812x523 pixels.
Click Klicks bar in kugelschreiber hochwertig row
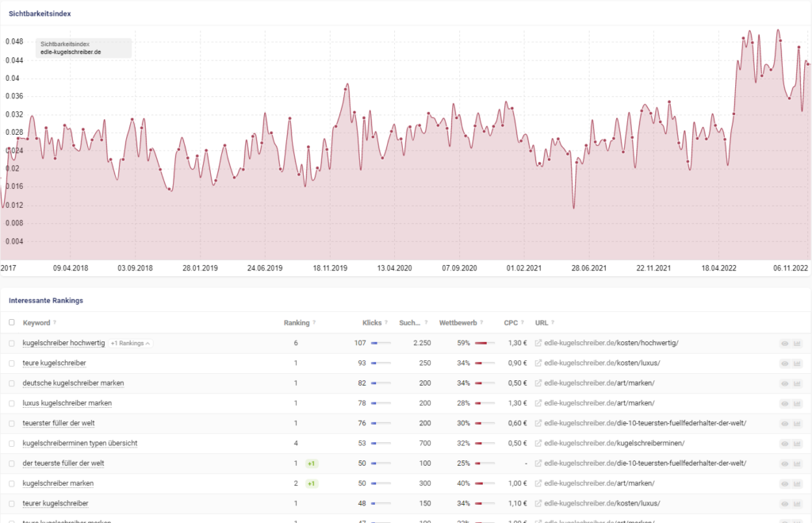pyautogui.click(x=381, y=343)
